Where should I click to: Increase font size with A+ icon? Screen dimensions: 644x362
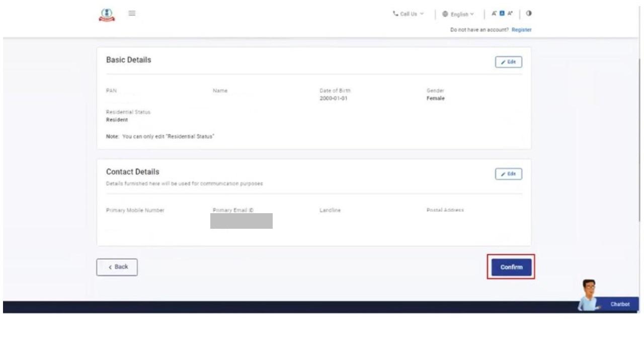[510, 14]
